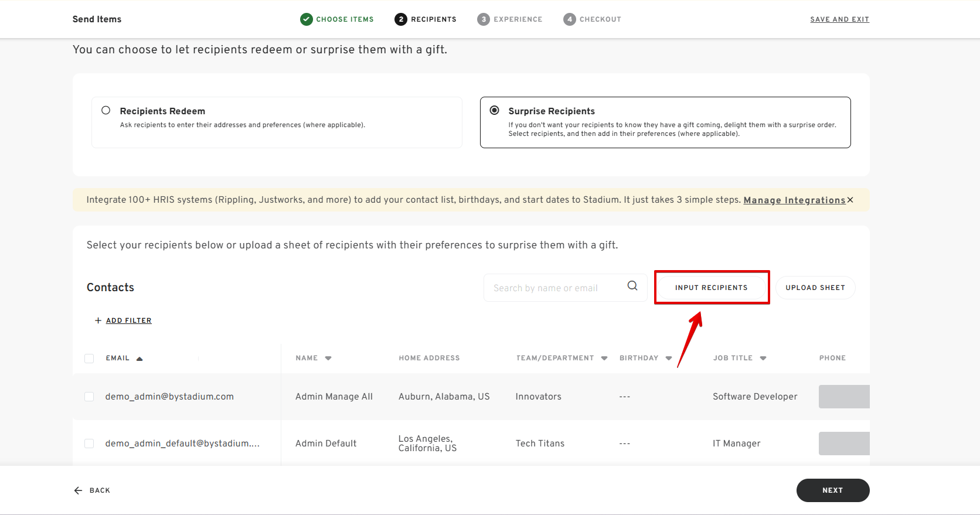This screenshot has width=980, height=515.
Task: Click the demo_admin_default@bystadium email cell
Action: [182, 444]
